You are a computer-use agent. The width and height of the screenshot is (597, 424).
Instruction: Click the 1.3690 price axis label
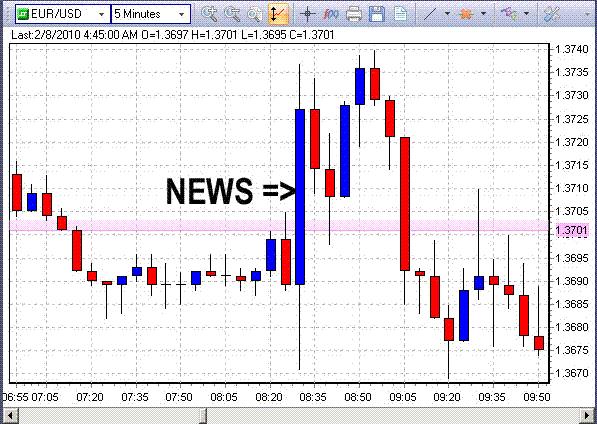point(571,281)
